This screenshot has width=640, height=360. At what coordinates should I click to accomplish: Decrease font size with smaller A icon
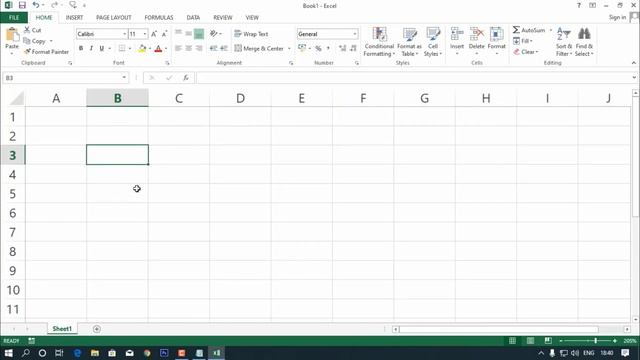pyautogui.click(x=164, y=34)
